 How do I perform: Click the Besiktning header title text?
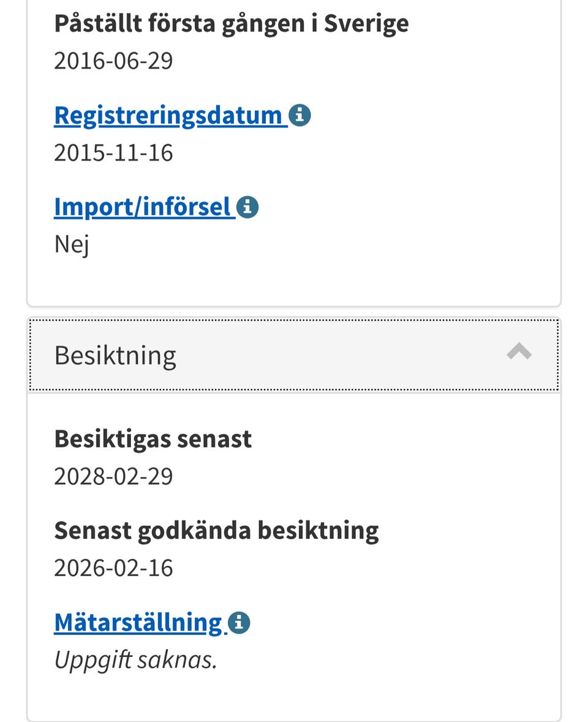click(115, 355)
